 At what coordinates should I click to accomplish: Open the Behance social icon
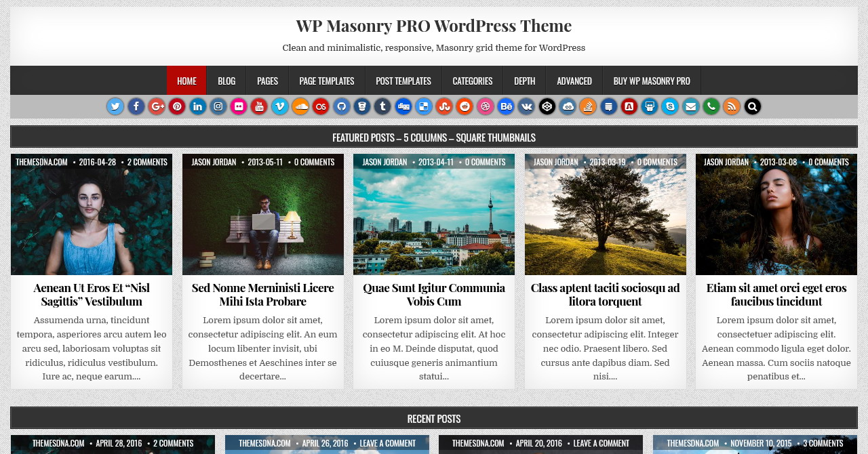506,106
